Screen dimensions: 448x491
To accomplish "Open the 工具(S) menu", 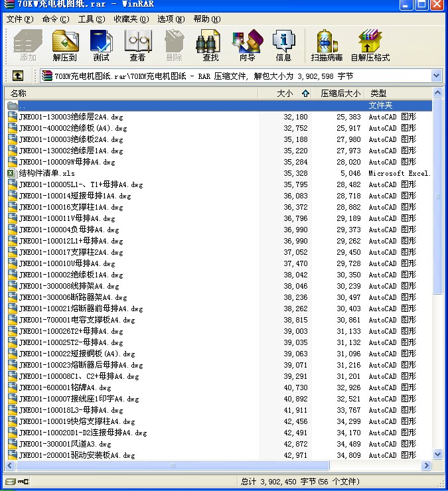I will (92, 19).
